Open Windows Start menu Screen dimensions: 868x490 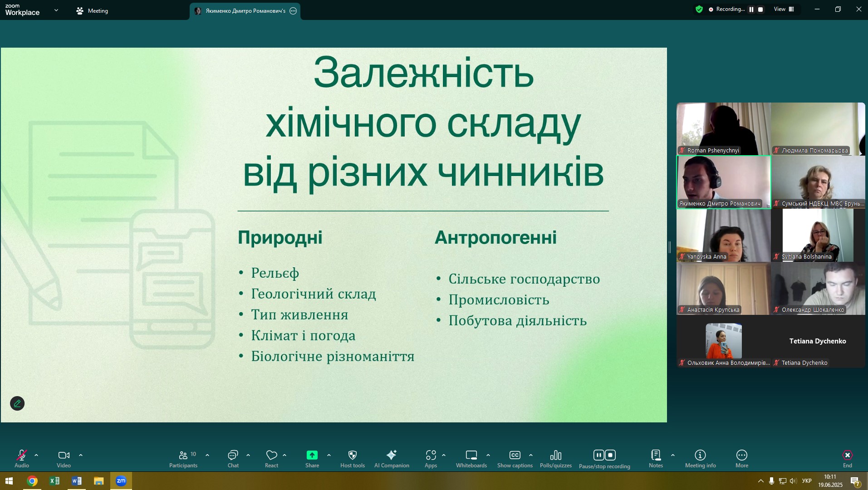tap(9, 481)
